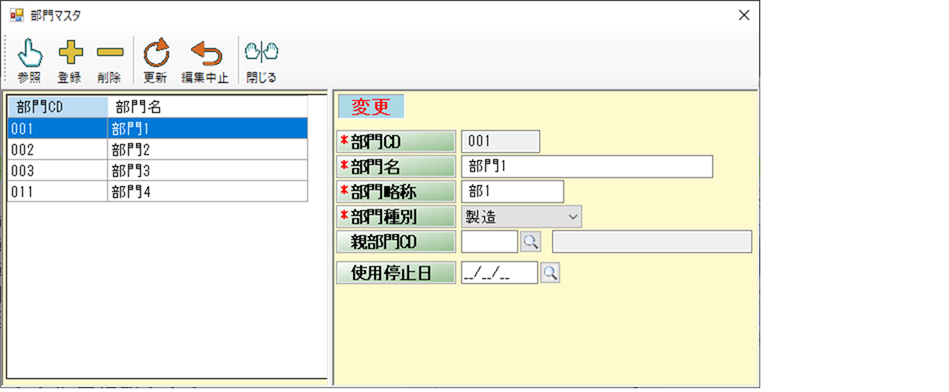Image resolution: width=949 pixels, height=392 pixels.
Task: Click the grey parent department name field
Action: pos(652,241)
